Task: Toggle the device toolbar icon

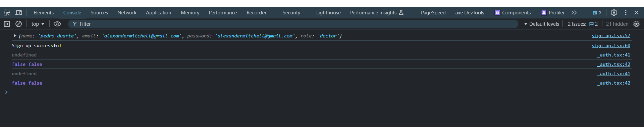Action: (x=19, y=13)
